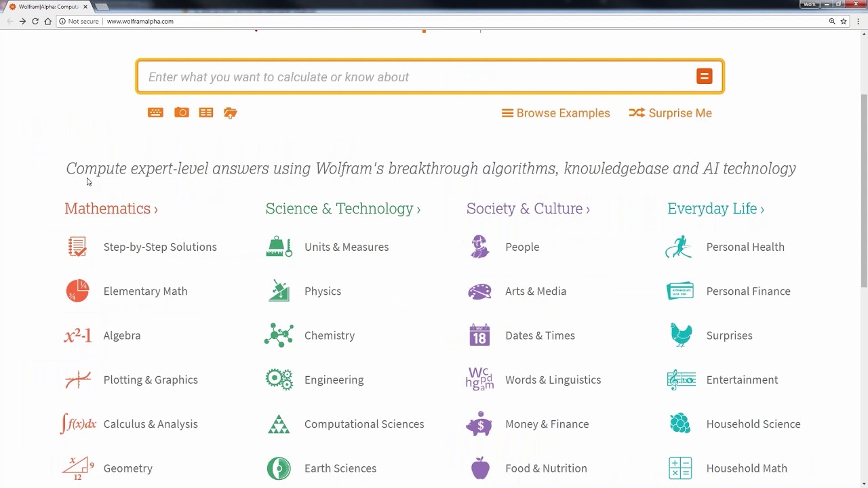The image size is (868, 488).
Task: Open the file upload folder icon
Action: point(231,113)
